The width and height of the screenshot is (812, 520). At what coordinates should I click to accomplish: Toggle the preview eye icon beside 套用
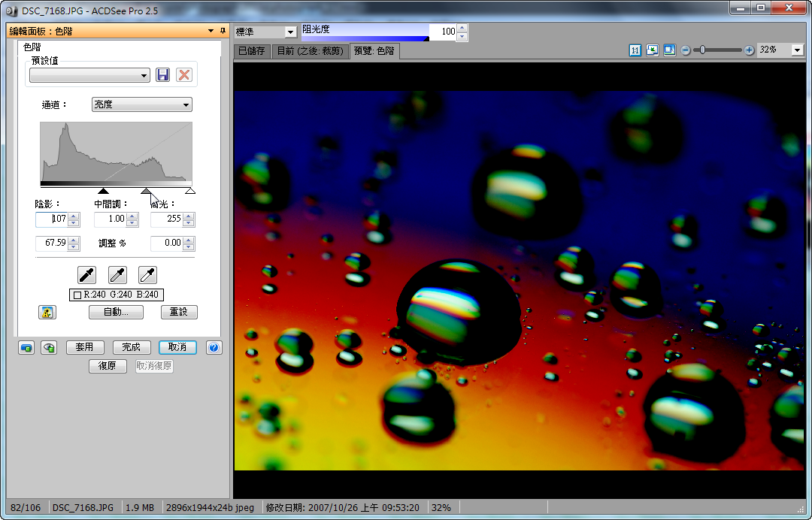click(49, 347)
